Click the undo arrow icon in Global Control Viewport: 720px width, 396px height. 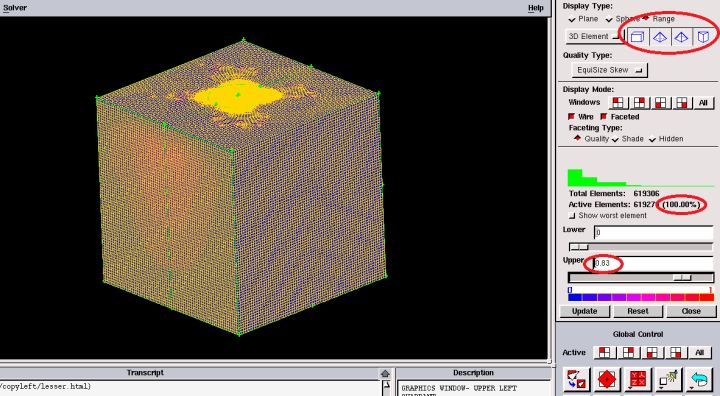[x=699, y=380]
